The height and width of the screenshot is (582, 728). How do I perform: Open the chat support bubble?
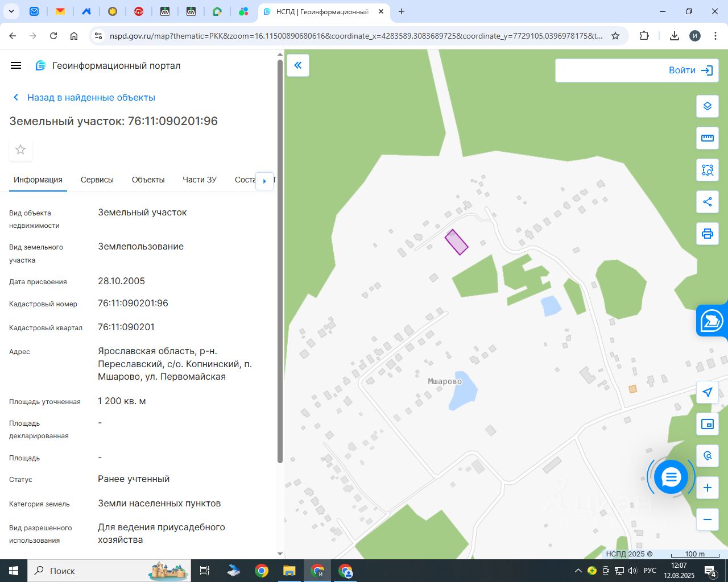tap(671, 477)
